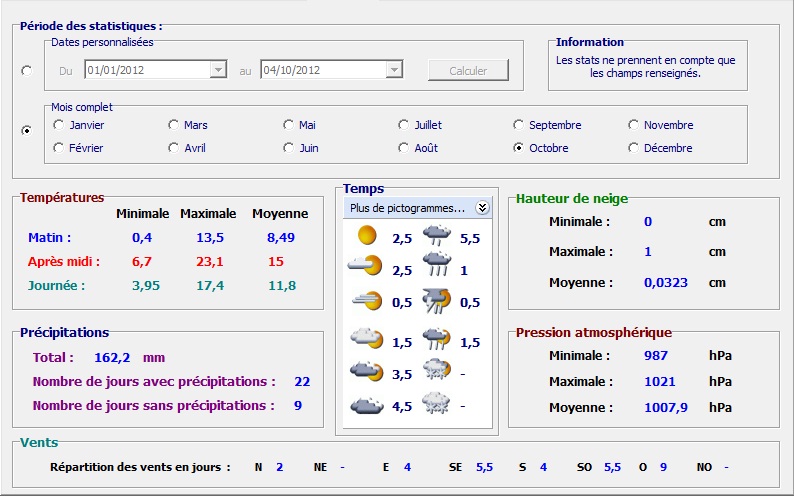Click morning maximum temperature 13,5

(210, 237)
